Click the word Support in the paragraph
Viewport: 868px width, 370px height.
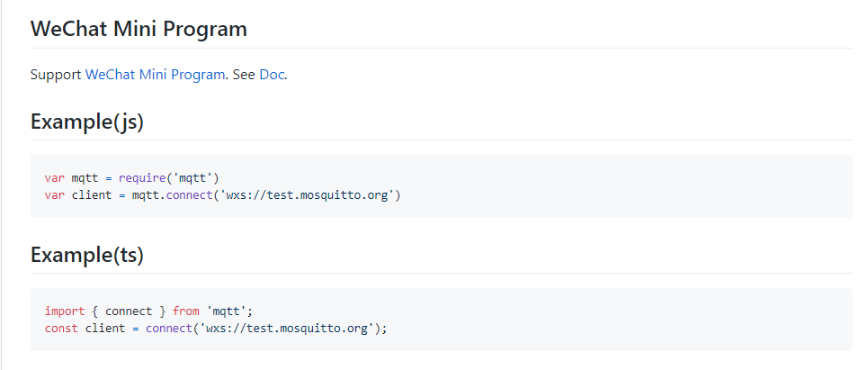(56, 75)
